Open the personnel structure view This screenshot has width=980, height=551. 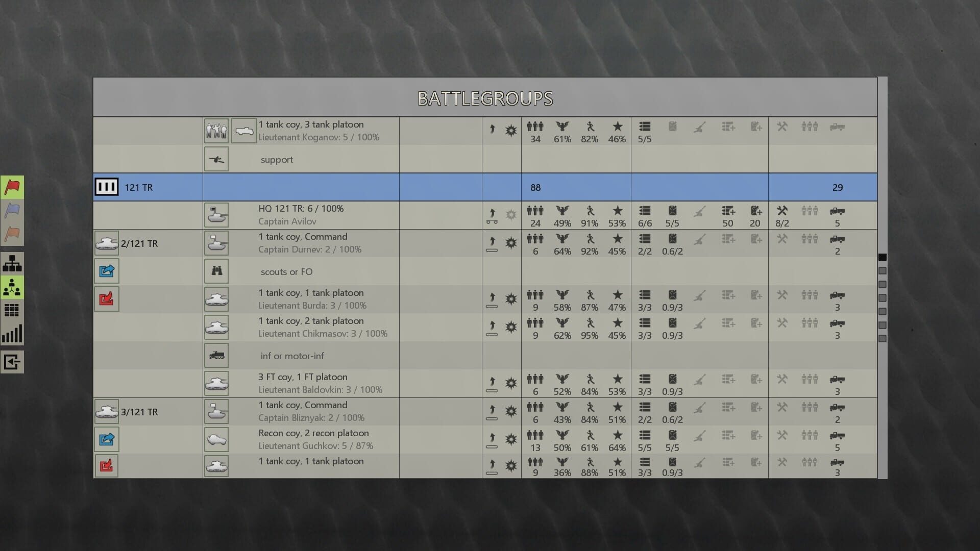point(11,287)
